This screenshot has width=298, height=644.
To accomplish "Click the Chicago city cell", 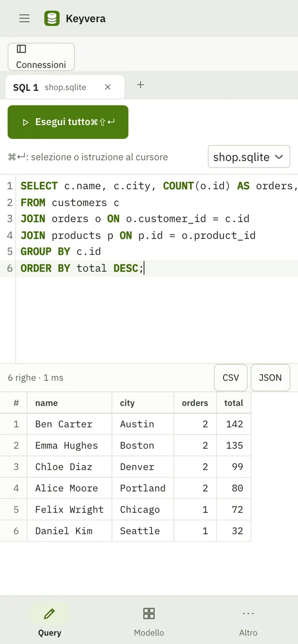I will pos(143,510).
